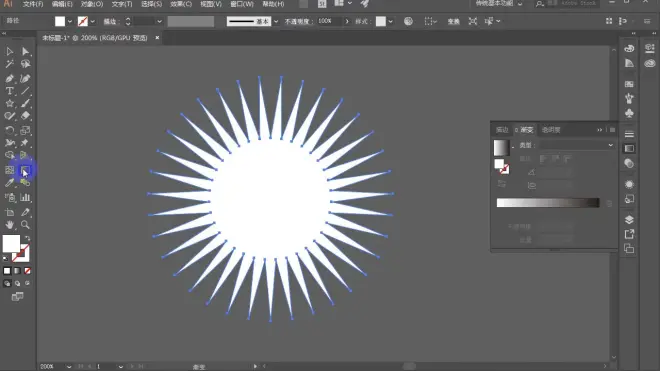The image size is (660, 371).
Task: Select the Zoom tool
Action: (25, 225)
